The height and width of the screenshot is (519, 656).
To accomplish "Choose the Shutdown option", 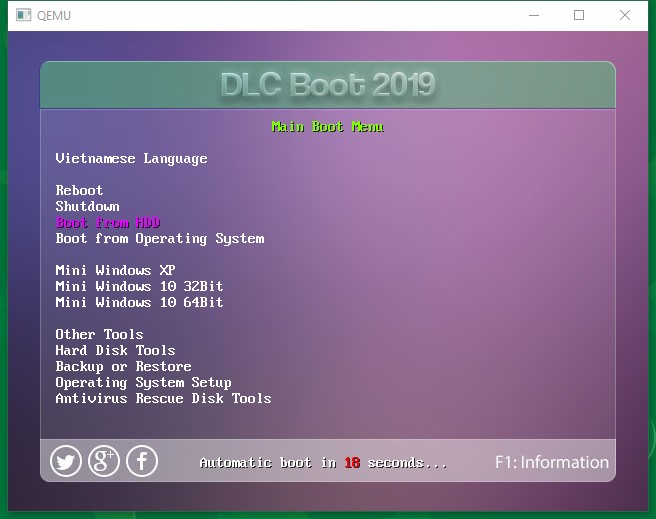I will click(87, 206).
